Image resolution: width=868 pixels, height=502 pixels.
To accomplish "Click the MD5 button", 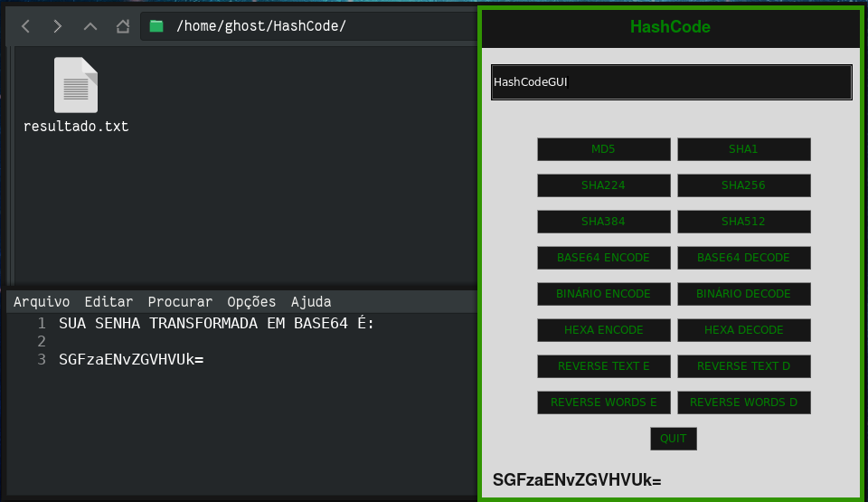I will coord(603,149).
